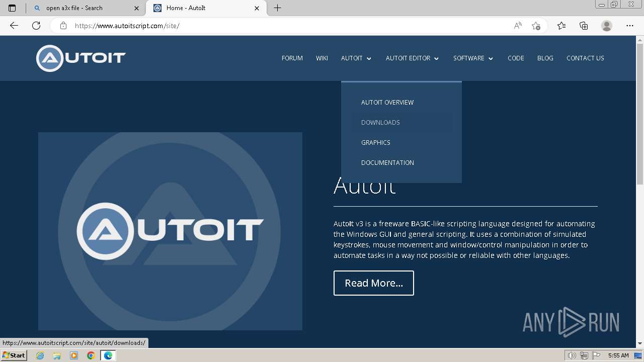Click the large AutoIt logo banner image

pos(170,231)
